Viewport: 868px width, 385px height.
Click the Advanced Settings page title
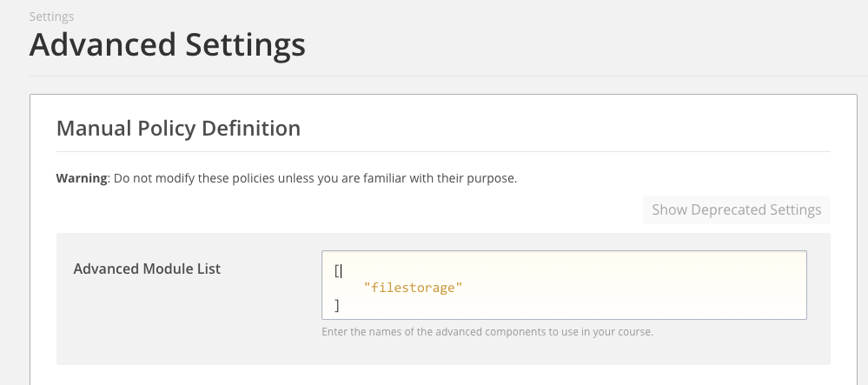pos(167,43)
